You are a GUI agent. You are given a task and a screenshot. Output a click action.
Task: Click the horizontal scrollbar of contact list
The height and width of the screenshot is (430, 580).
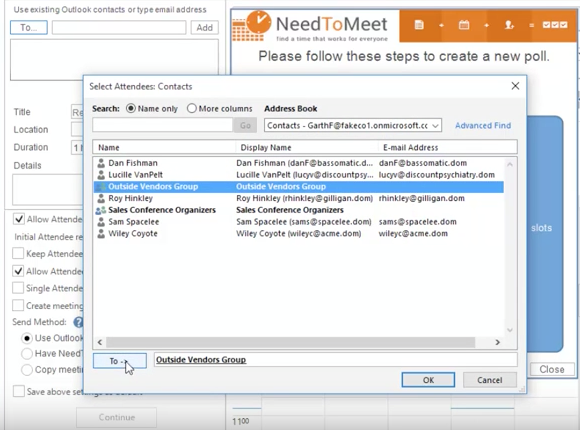tap(290, 342)
